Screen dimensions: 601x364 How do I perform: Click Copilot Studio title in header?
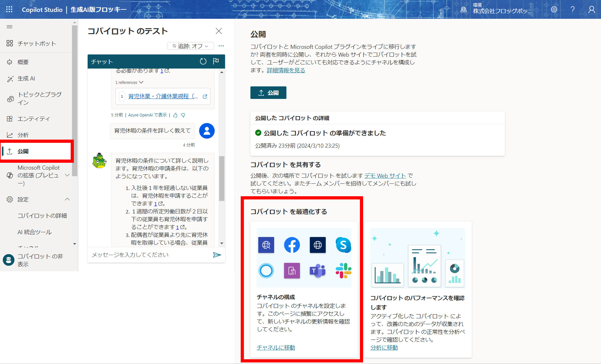pyautogui.click(x=42, y=9)
